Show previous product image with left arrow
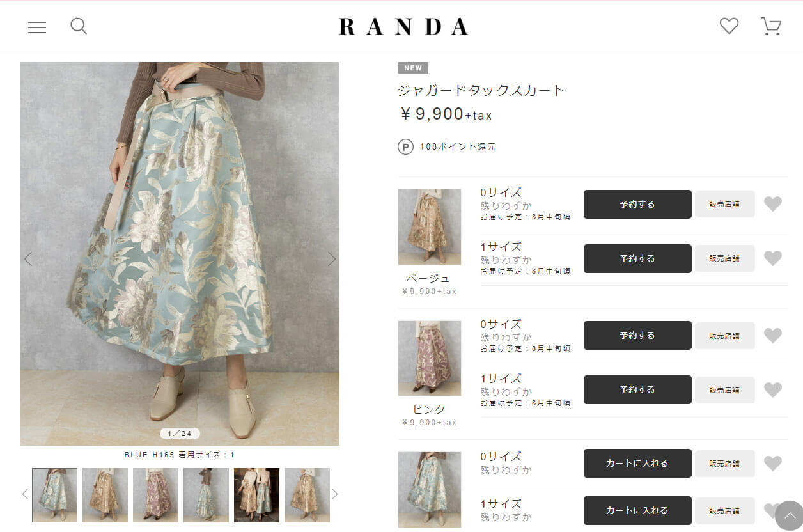The image size is (803, 532). tap(28, 259)
